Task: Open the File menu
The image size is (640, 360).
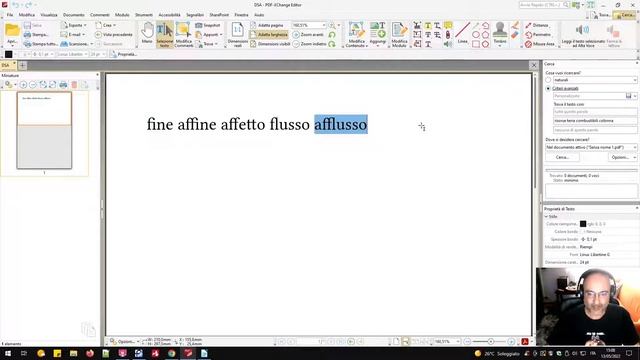Action: point(10,15)
